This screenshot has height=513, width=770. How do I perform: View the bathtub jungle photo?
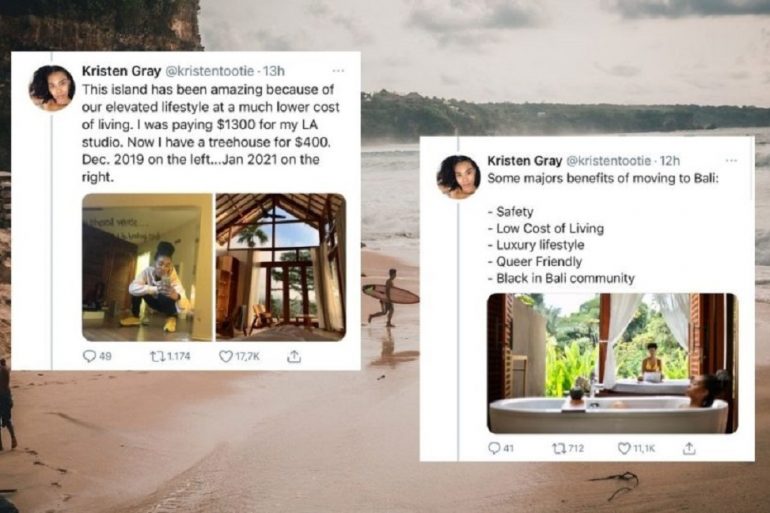click(x=612, y=363)
